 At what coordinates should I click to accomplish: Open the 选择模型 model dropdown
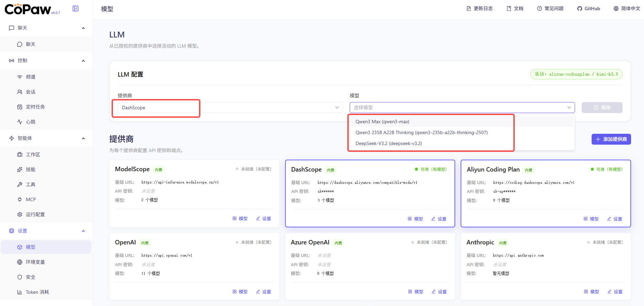click(462, 108)
